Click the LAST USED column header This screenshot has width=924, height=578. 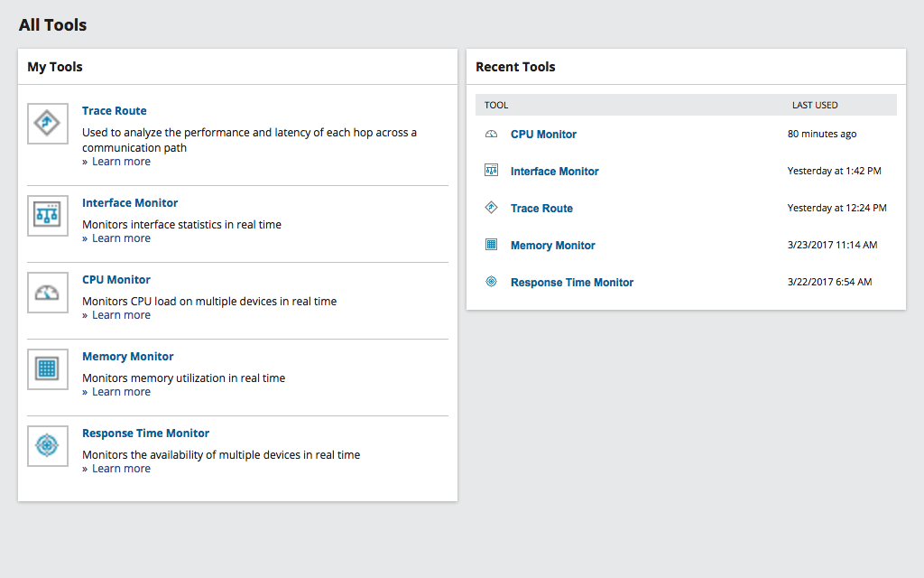pos(815,105)
